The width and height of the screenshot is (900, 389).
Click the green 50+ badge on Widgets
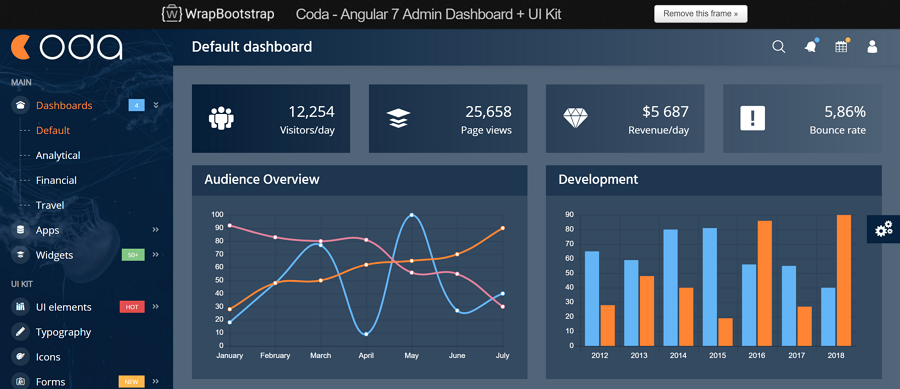133,255
